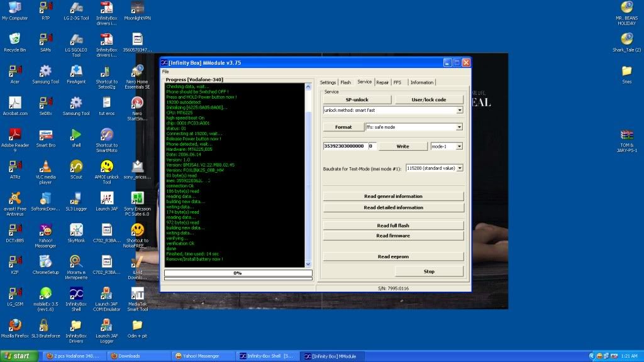644x362 pixels.
Task: Open the Windows start menu
Action: (18, 356)
